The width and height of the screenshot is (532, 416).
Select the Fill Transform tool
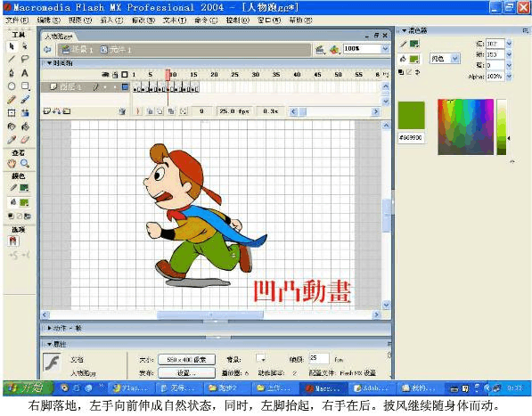pos(25,113)
